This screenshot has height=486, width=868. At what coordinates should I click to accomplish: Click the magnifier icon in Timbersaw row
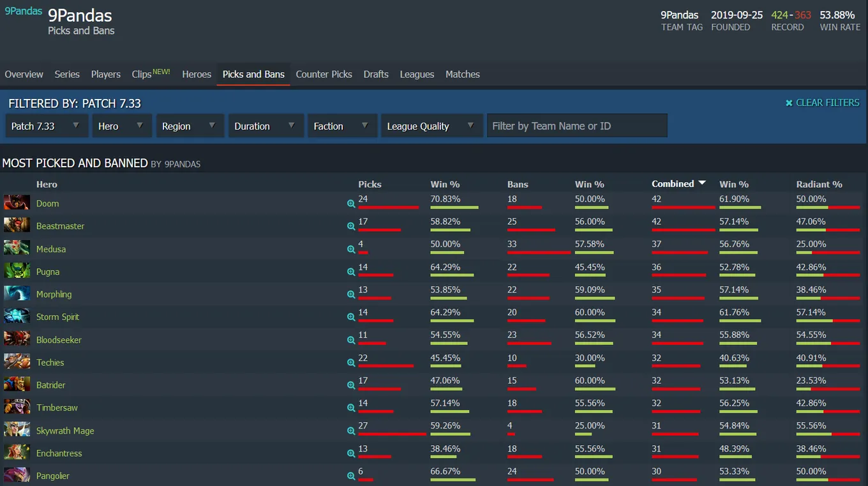[351, 407]
